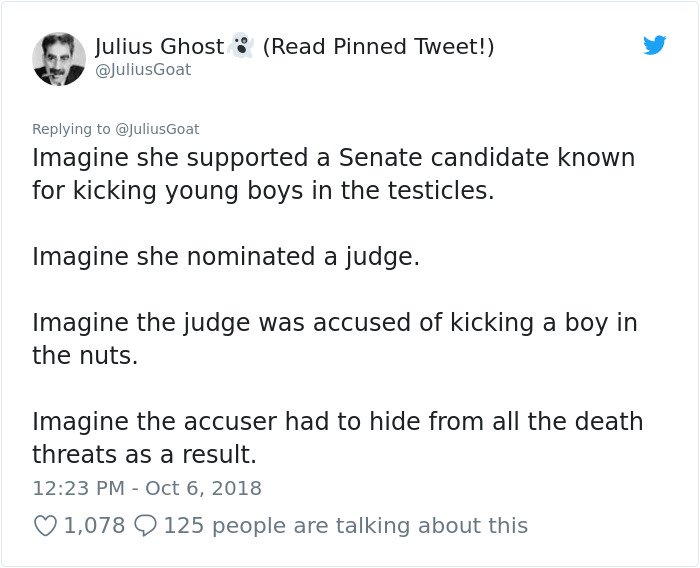This screenshot has width=700, height=568.
Task: Open Julius Ghost's profile picture
Action: point(59,58)
